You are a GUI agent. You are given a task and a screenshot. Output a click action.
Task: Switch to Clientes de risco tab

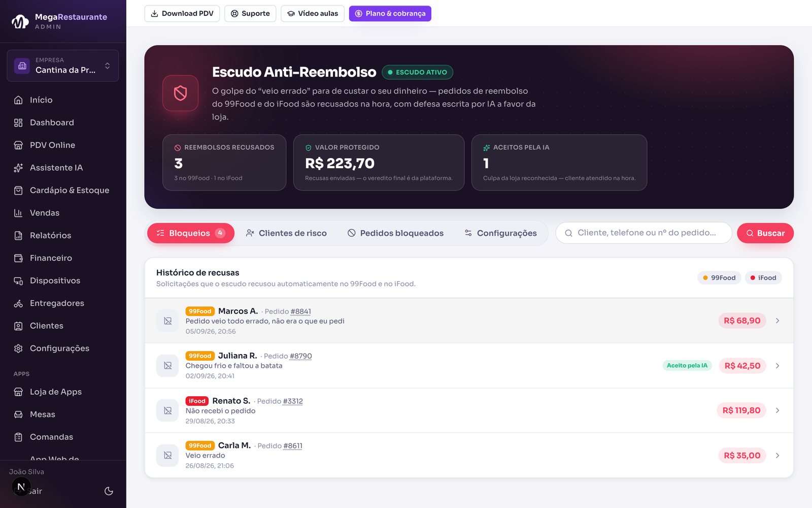pos(286,233)
